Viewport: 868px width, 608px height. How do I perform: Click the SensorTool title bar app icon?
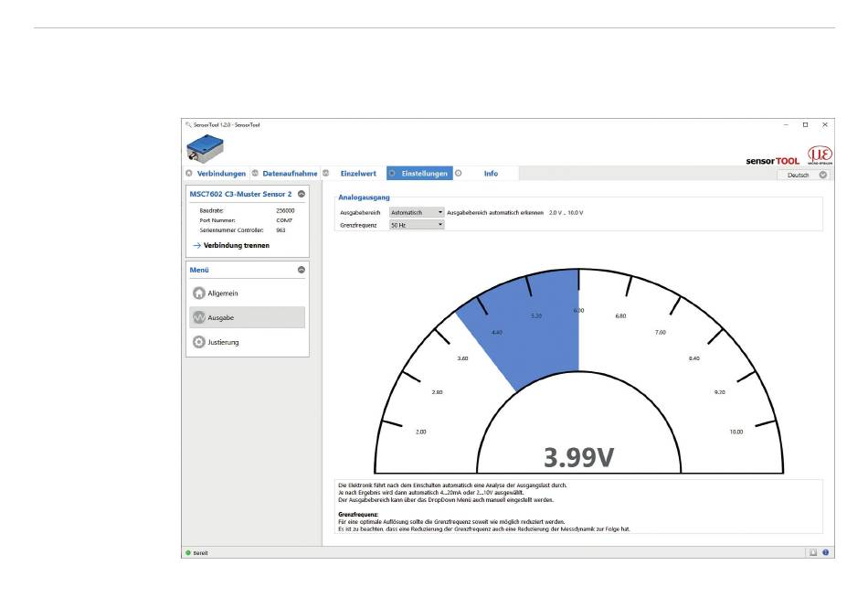point(189,124)
